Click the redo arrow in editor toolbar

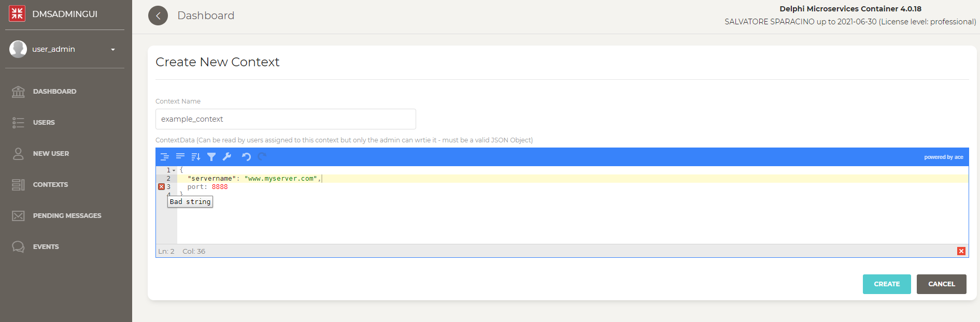click(x=262, y=157)
